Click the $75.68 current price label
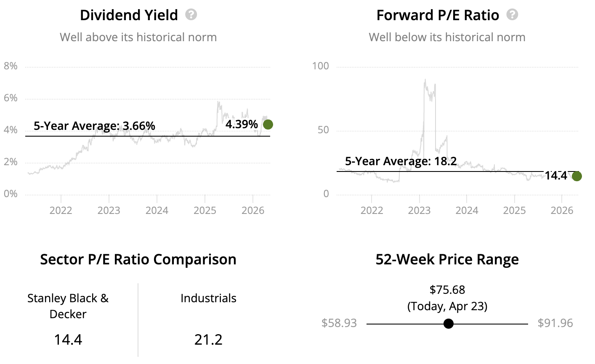Screen dimensions: 595x364 click(447, 290)
